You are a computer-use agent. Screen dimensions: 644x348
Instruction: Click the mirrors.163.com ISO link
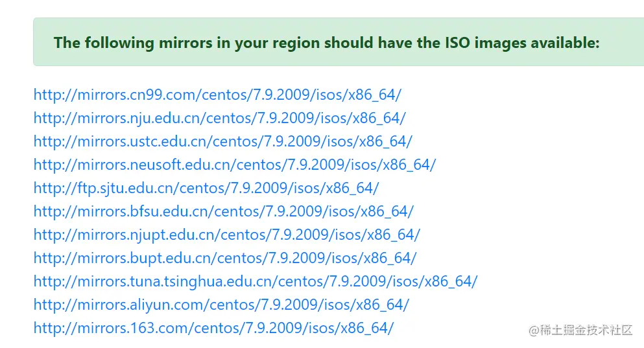pos(213,328)
